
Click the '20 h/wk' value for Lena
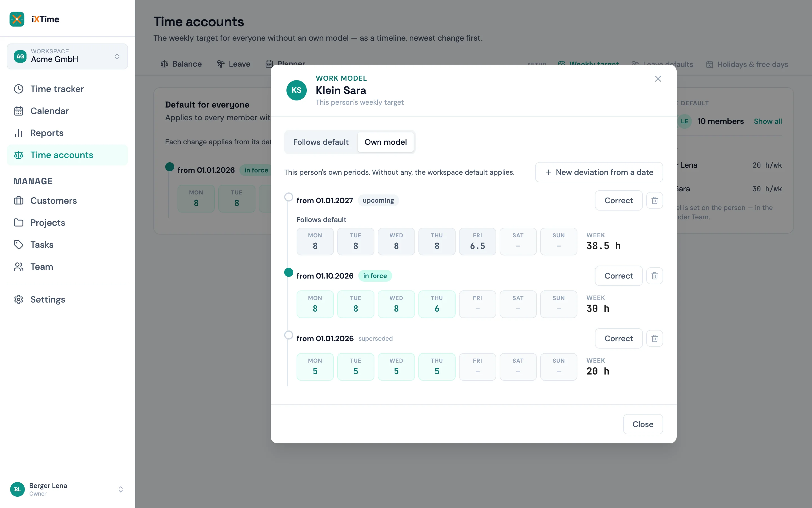pos(767,165)
